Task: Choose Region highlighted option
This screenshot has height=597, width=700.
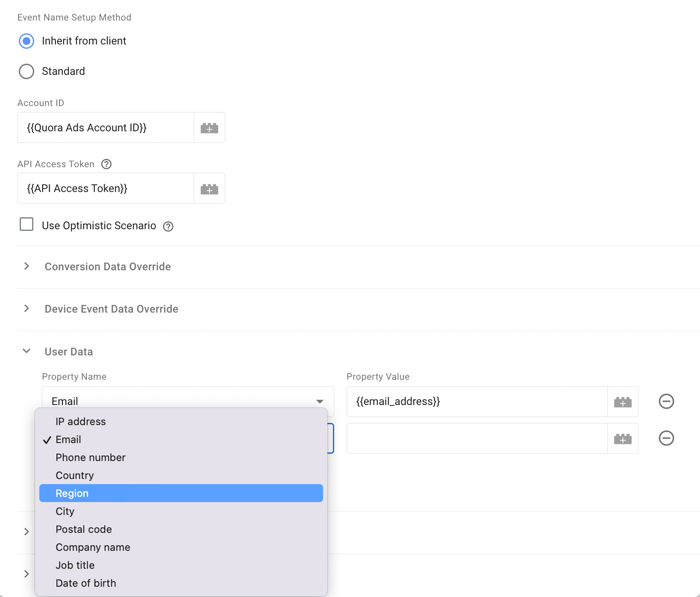Action: click(x=181, y=493)
